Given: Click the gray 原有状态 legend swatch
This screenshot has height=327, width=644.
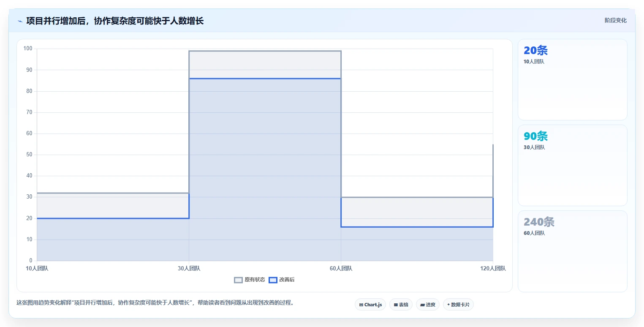Looking at the screenshot, I should point(238,280).
